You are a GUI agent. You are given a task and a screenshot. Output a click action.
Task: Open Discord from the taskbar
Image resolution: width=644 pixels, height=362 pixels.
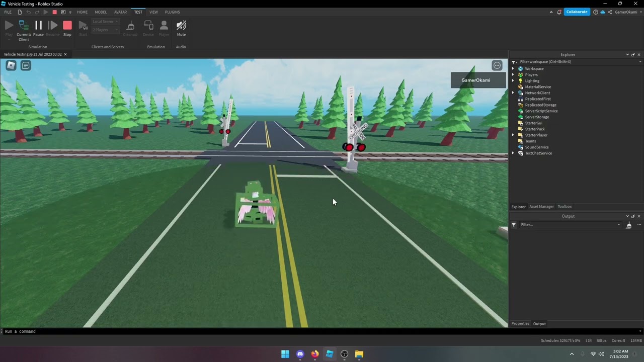[x=300, y=354]
